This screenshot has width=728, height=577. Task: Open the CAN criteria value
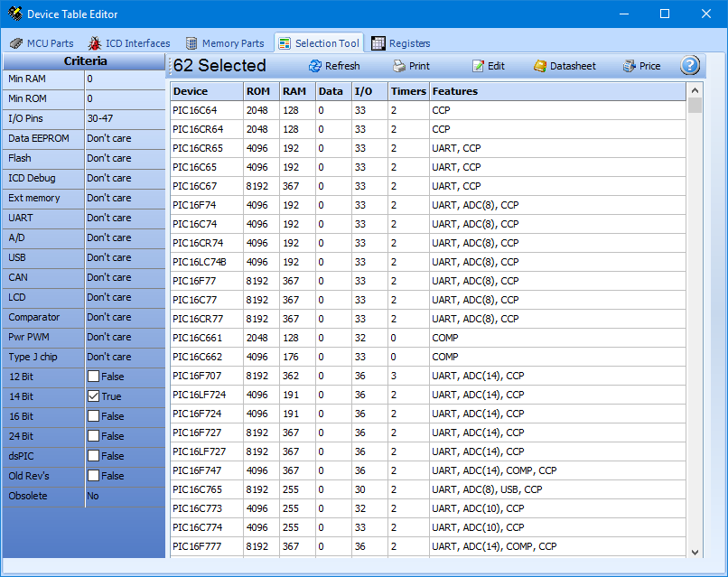(x=126, y=277)
